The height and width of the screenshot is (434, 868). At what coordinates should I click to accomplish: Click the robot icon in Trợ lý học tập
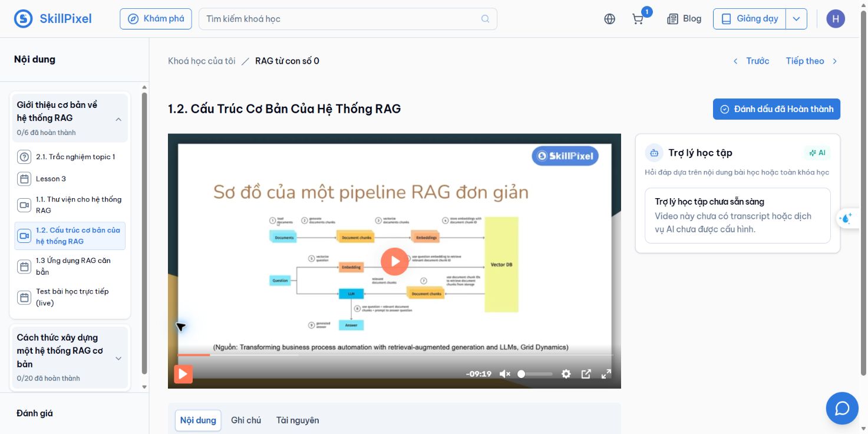pos(654,153)
